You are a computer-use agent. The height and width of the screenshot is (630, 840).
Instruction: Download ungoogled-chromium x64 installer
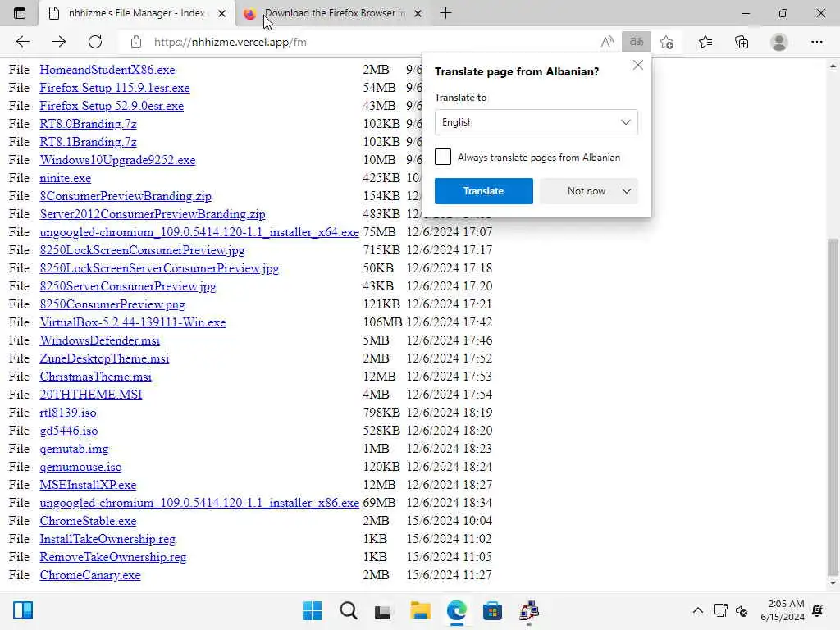[199, 232]
